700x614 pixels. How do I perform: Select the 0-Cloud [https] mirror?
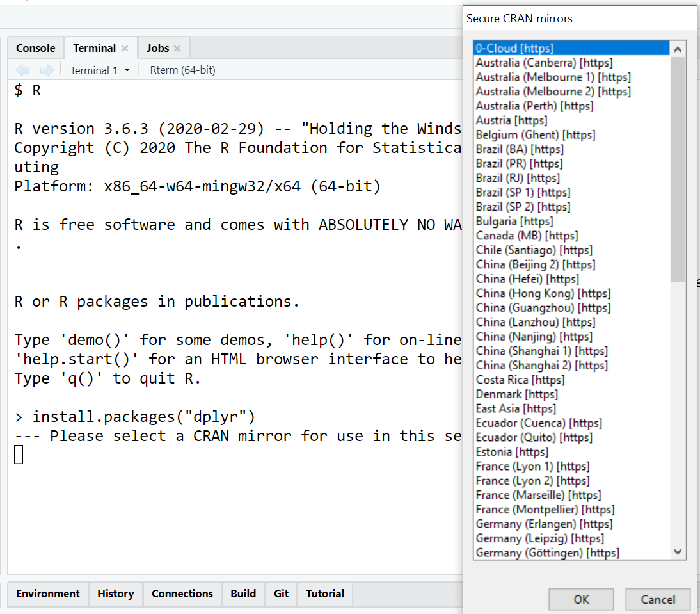[x=515, y=48]
